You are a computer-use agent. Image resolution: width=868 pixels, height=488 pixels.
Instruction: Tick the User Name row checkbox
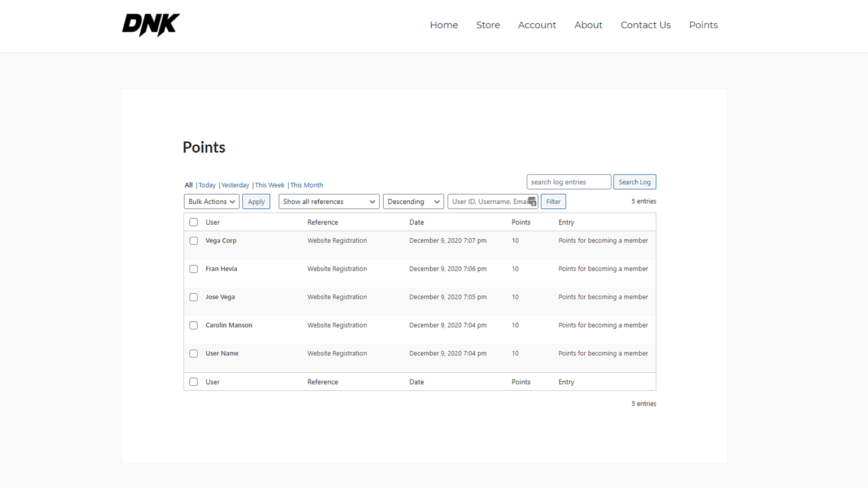194,354
